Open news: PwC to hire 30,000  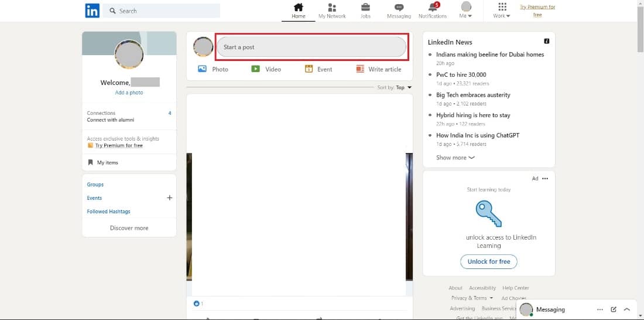pos(461,74)
